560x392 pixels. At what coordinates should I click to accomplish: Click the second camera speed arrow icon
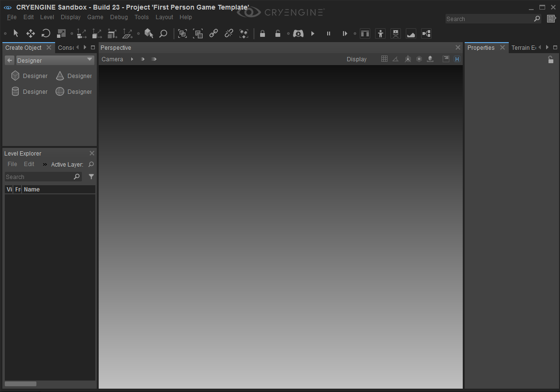(x=154, y=59)
